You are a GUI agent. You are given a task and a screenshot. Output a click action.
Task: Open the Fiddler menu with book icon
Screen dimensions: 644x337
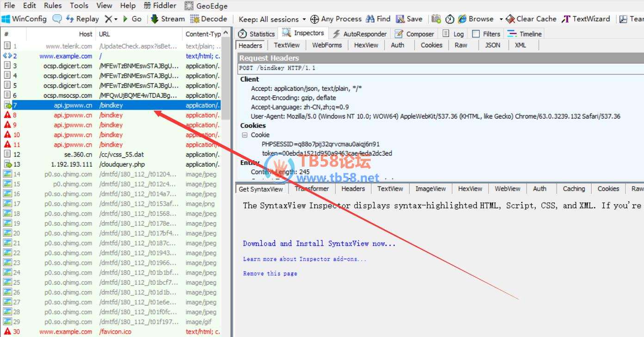(160, 6)
